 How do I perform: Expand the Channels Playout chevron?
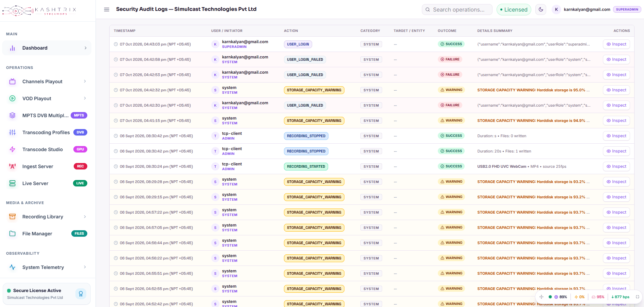pos(85,82)
